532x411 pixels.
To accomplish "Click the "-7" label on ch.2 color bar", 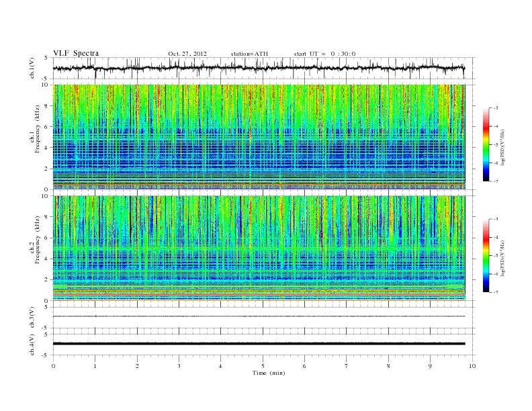I will (x=495, y=292).
